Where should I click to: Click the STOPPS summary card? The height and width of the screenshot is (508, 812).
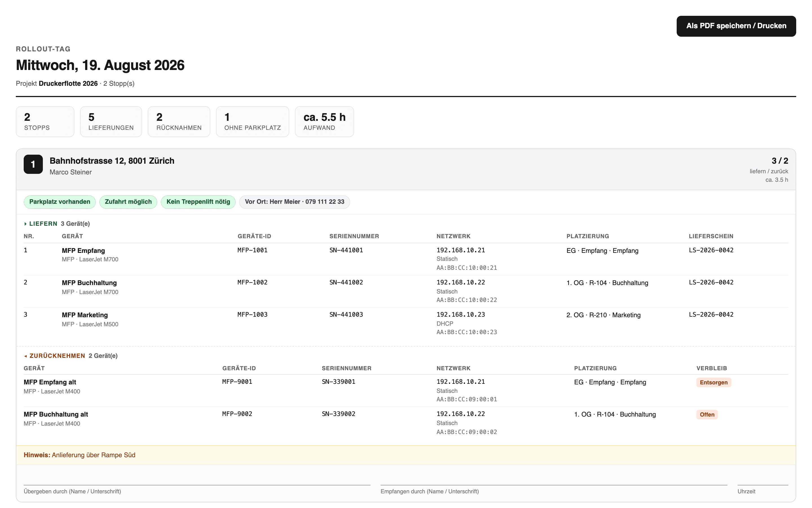(x=45, y=122)
